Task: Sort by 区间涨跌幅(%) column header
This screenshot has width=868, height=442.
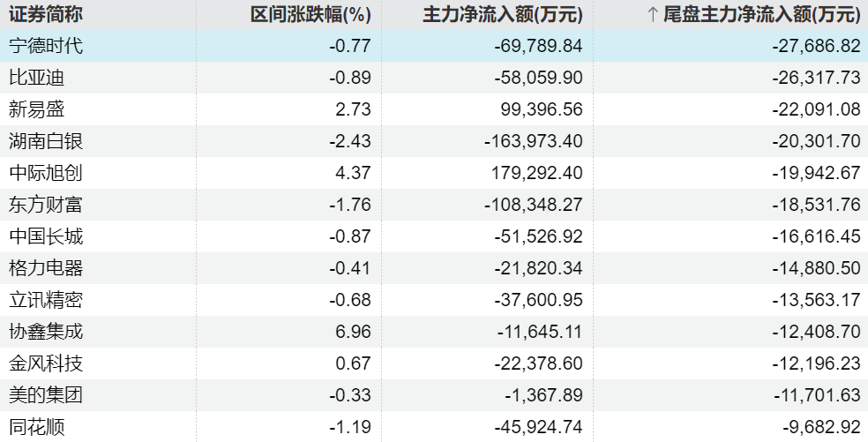Action: click(311, 14)
